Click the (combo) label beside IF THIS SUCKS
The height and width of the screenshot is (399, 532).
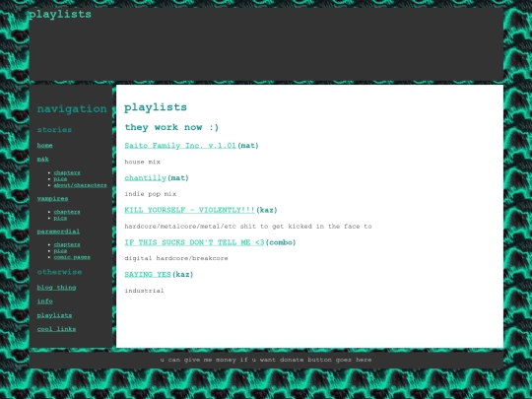[281, 242]
